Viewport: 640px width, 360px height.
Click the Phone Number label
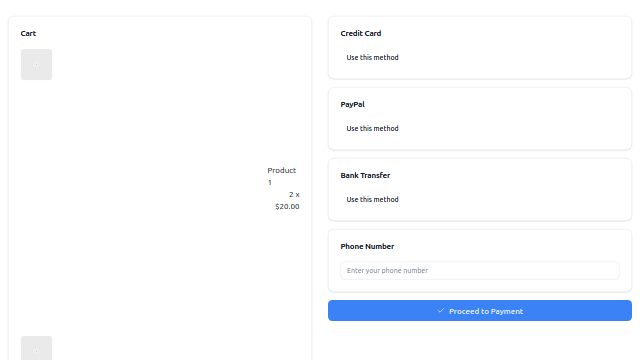[x=367, y=247]
